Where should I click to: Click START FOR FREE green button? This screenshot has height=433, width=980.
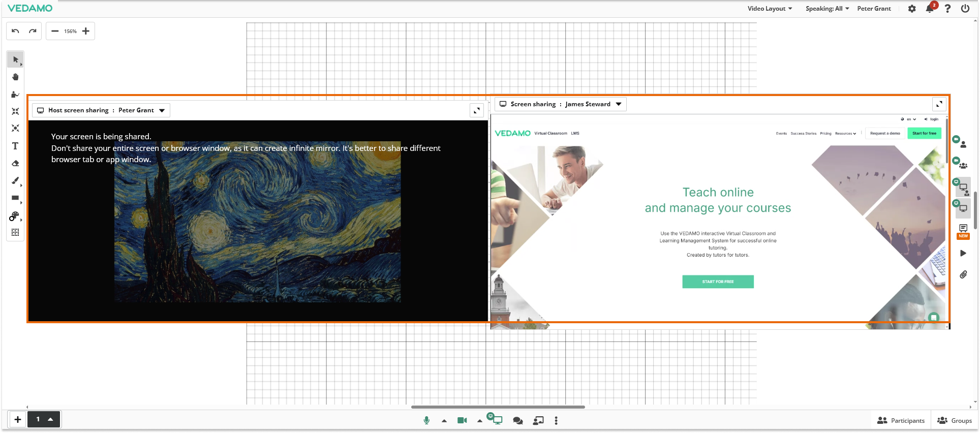pyautogui.click(x=718, y=282)
